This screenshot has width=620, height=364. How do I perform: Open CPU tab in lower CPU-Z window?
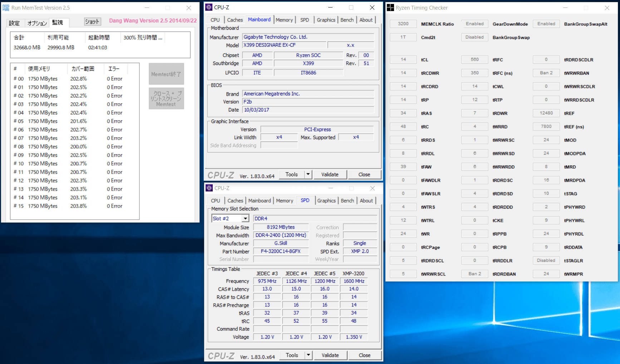216,201
